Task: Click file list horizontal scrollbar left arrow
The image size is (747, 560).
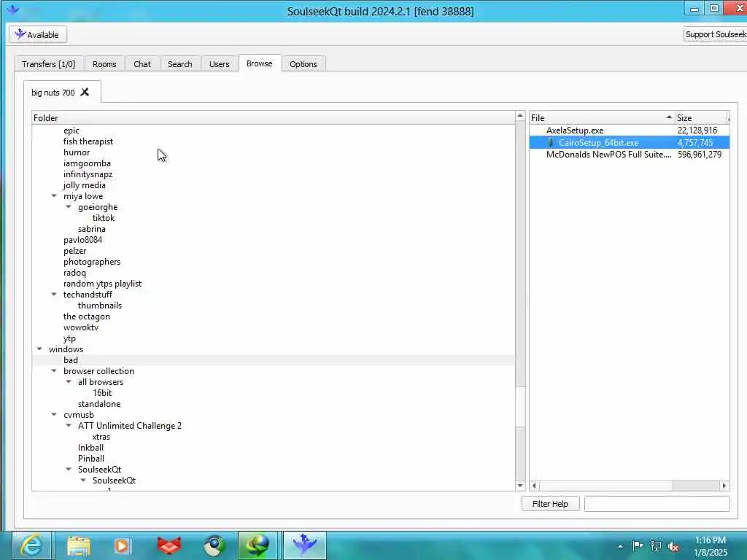Action: tap(535, 486)
